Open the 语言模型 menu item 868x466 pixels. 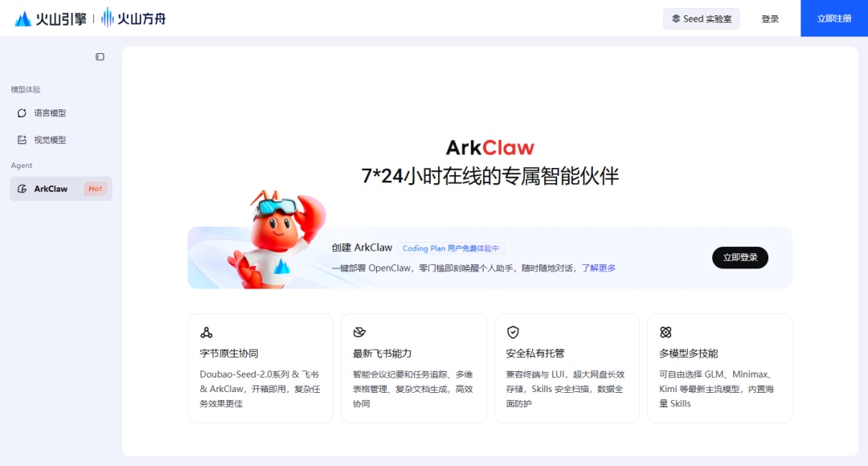tap(61, 113)
